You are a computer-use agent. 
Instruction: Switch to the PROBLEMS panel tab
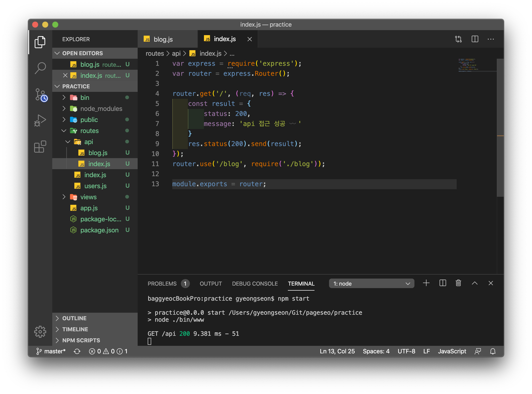(x=162, y=284)
